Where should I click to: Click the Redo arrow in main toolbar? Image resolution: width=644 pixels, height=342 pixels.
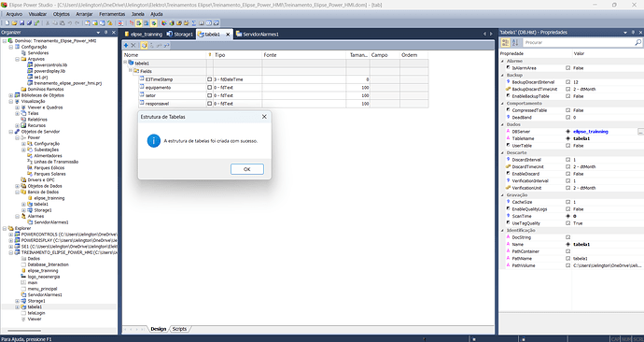[77, 23]
